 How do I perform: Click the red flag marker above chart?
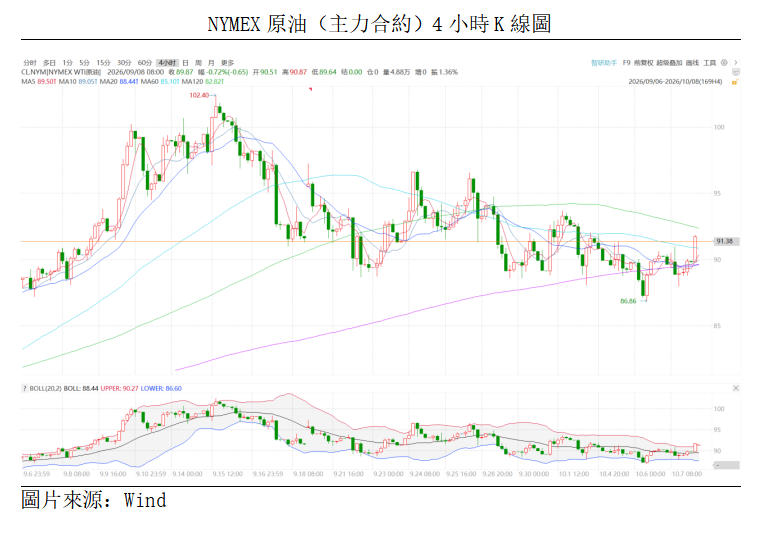tap(310, 89)
